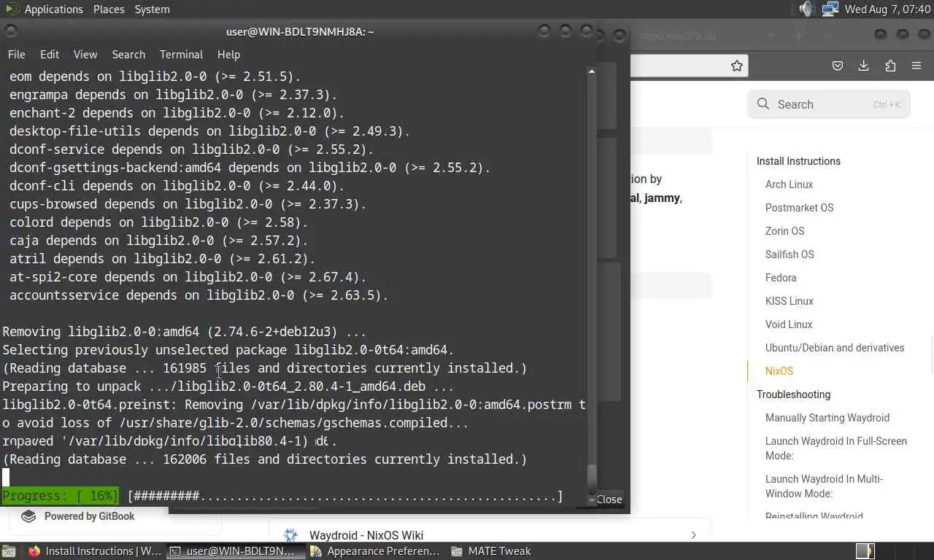Open the Postmarket OS sidebar link
Viewport: 934px width, 560px height.
coord(799,208)
